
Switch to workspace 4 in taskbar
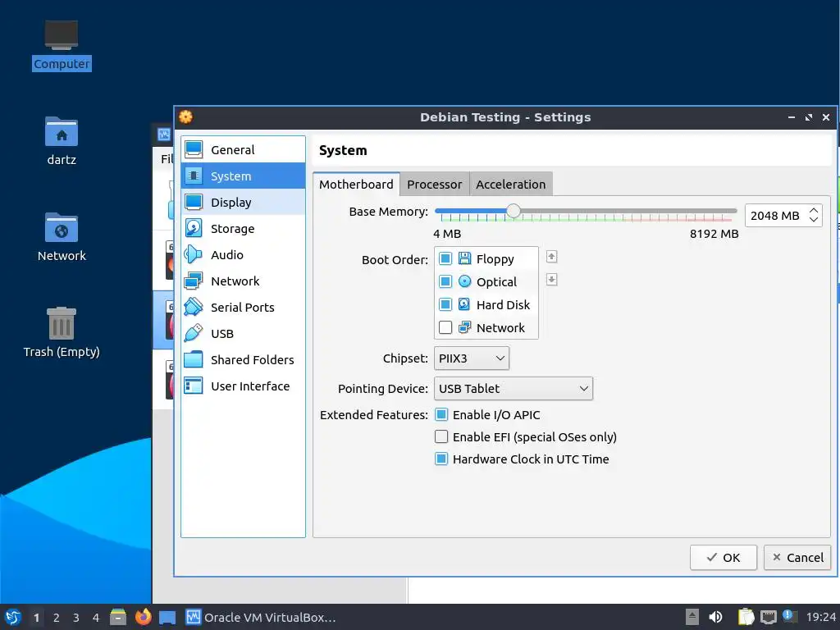[96, 618]
